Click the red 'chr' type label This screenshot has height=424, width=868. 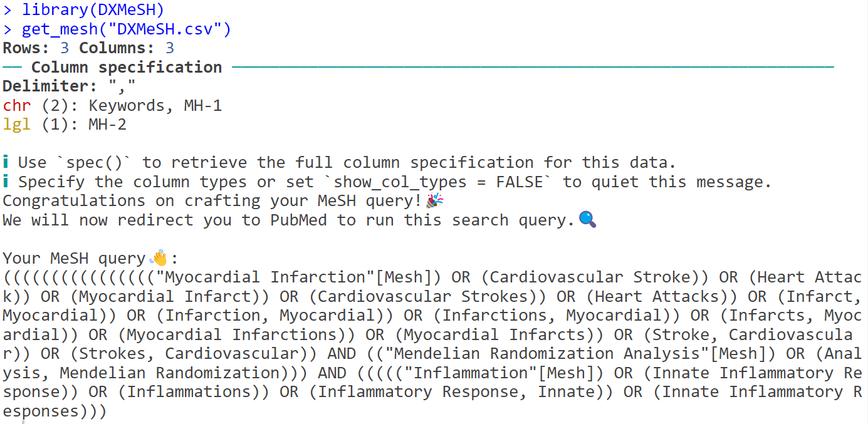point(17,106)
